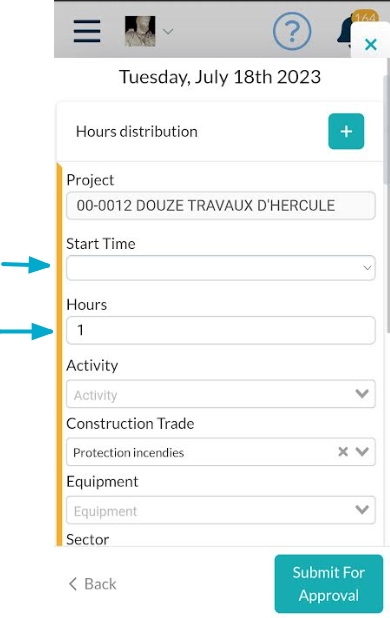Click the vertical scrollbar on the right

coord(386,130)
